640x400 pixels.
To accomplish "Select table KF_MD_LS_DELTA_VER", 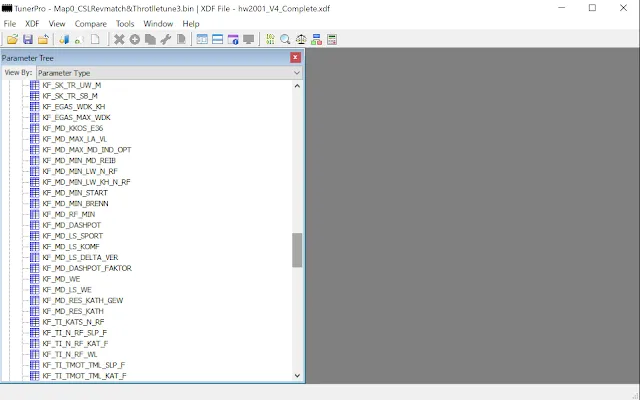I will (80, 258).
